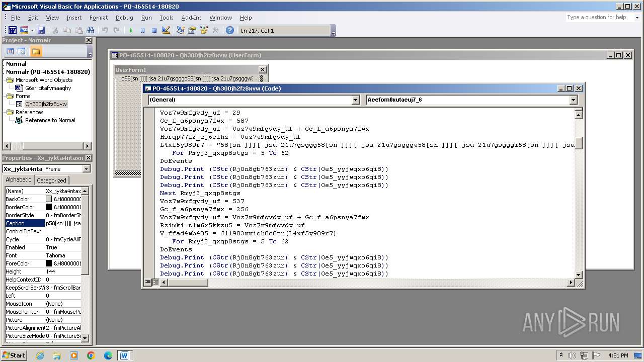Click the Undo arrow icon
This screenshot has width=644, height=362.
click(105, 31)
